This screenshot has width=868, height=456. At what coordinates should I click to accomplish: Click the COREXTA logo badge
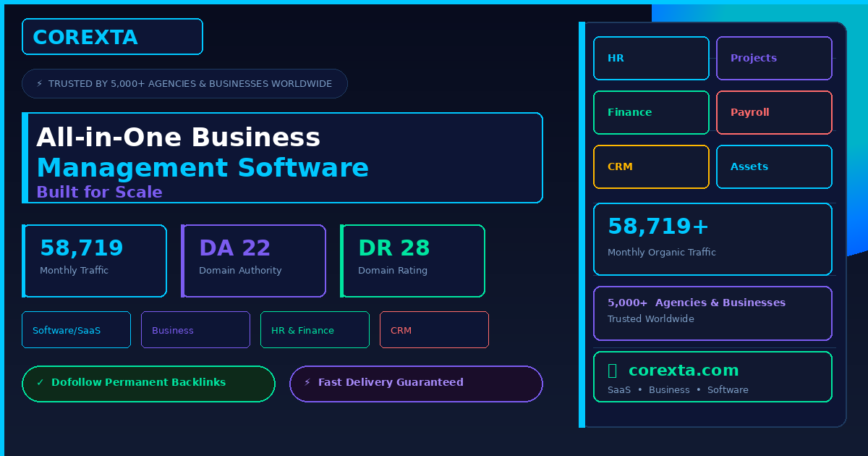pos(112,37)
